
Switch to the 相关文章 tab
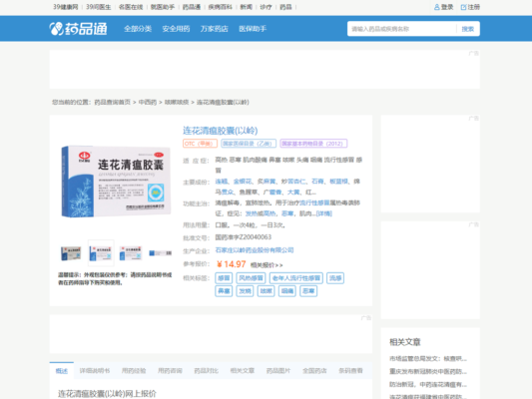coord(243,371)
